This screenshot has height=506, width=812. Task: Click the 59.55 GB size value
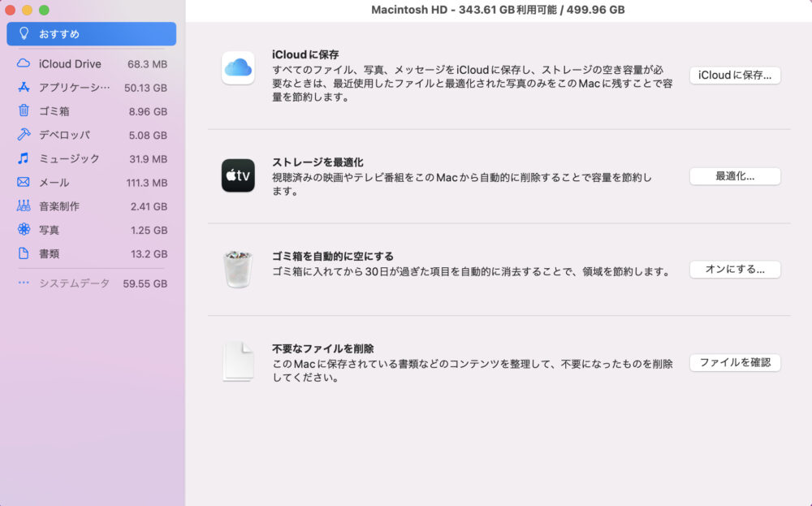click(x=145, y=283)
